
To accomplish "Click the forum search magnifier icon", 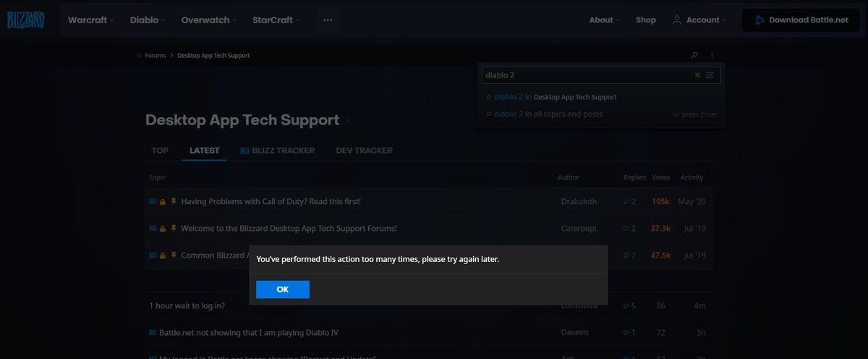I will click(x=694, y=55).
